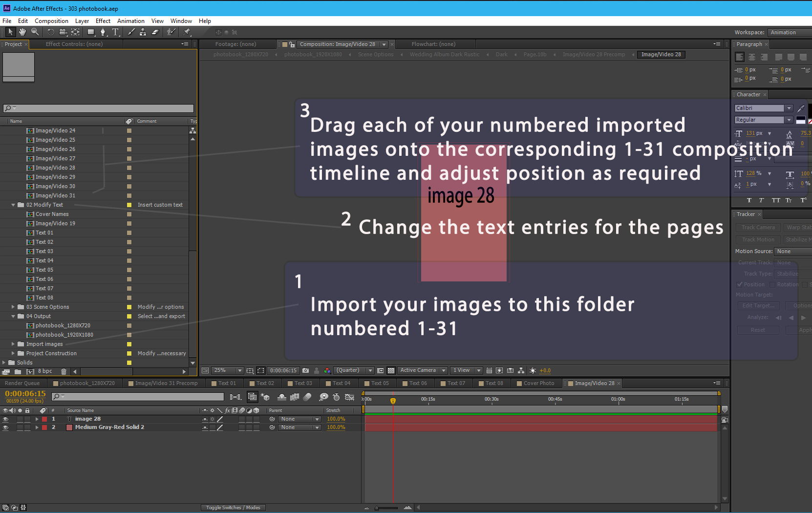Hide the image 28 layer
The height and width of the screenshot is (513, 812).
[x=6, y=419]
